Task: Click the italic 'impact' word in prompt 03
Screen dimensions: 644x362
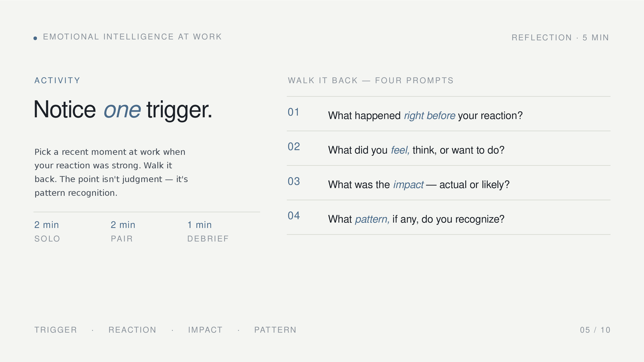Action: (x=408, y=185)
